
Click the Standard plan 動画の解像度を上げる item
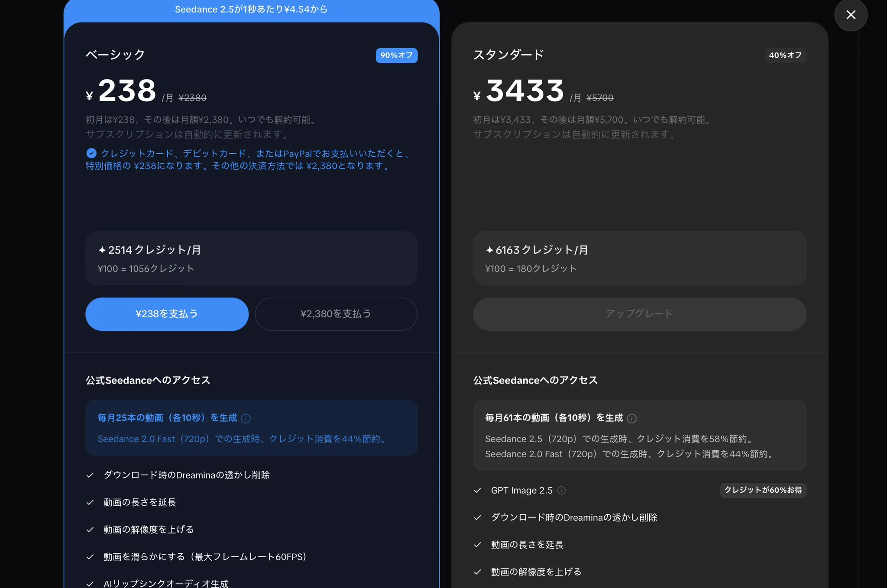click(x=536, y=572)
